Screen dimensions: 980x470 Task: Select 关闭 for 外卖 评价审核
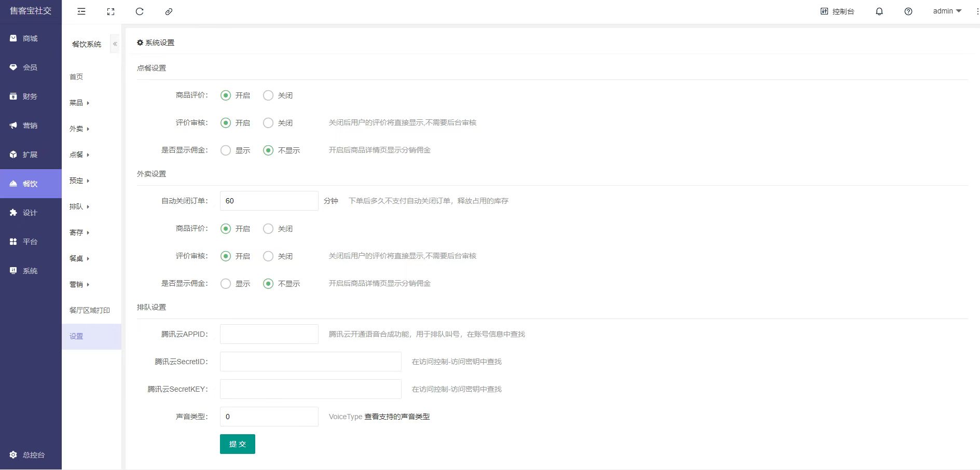pyautogui.click(x=268, y=256)
